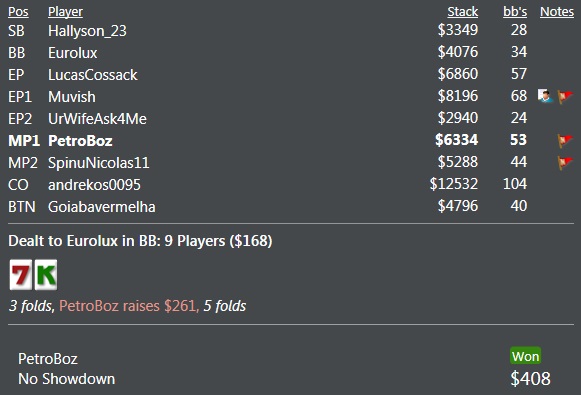Select the bold PetroBoz player name
The image size is (581, 395).
pyautogui.click(x=80, y=141)
